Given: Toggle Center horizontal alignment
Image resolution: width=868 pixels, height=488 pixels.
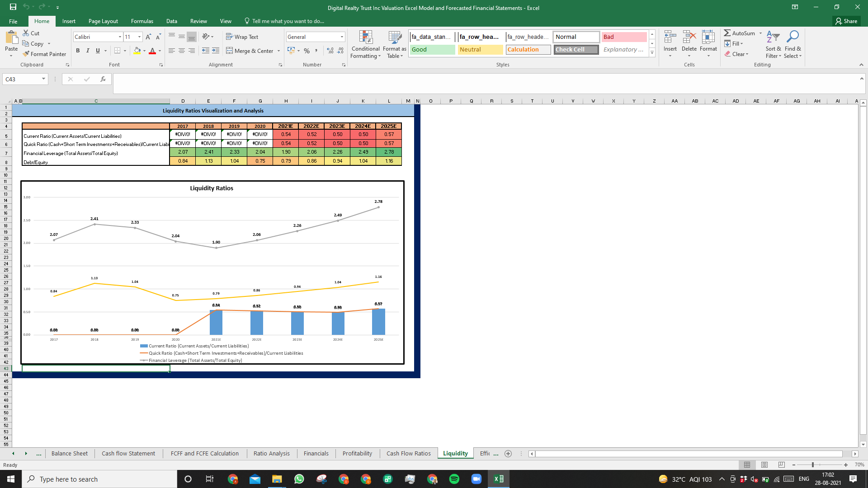Looking at the screenshot, I should tap(182, 51).
